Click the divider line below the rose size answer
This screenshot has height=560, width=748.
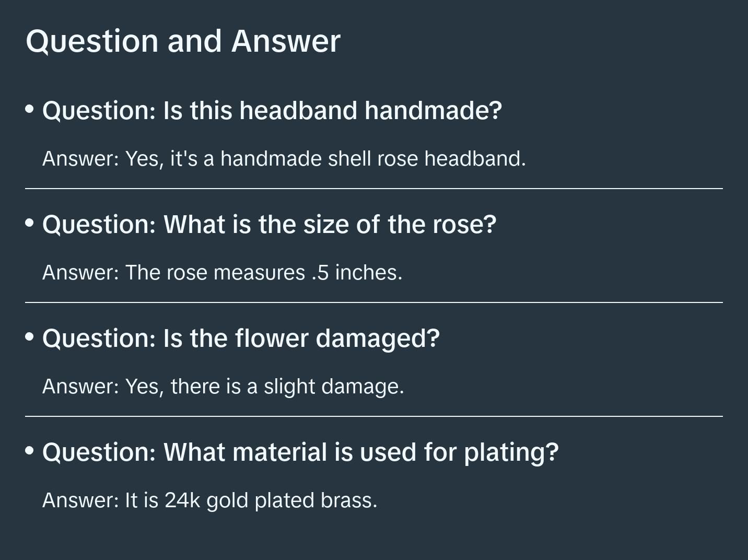pos(374,302)
